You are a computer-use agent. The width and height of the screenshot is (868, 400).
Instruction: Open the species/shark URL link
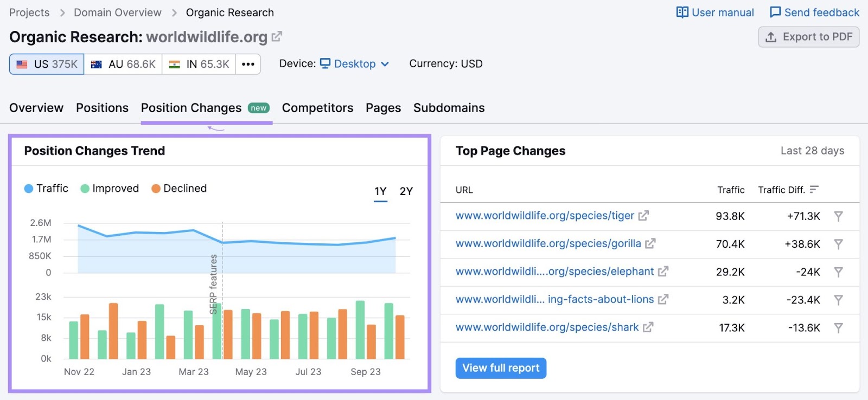tap(547, 327)
